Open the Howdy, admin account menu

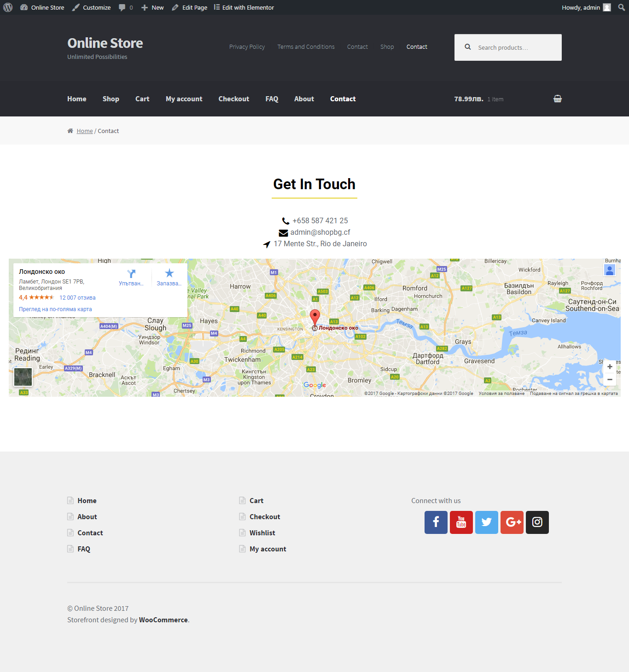point(586,7)
